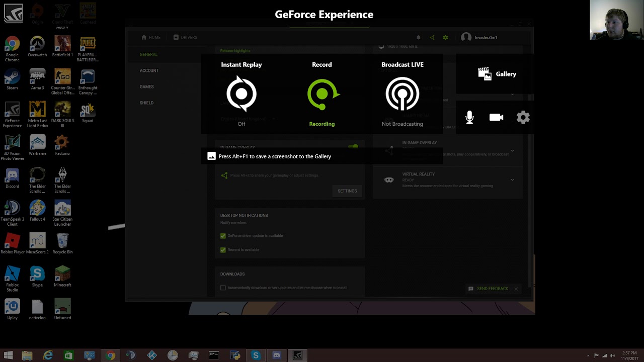644x362 pixels.
Task: Click the Minecraft desktop shortcut
Action: pos(62,277)
